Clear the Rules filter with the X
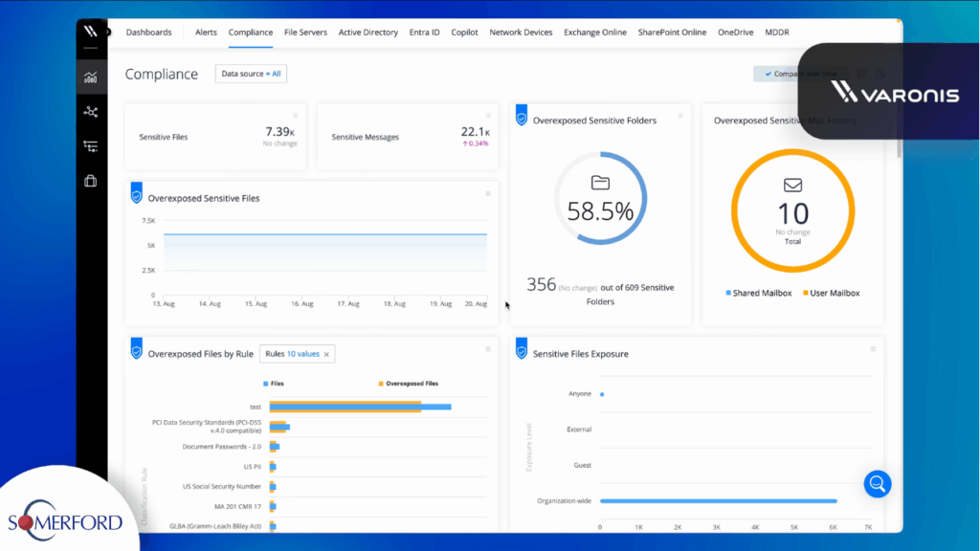 (326, 354)
